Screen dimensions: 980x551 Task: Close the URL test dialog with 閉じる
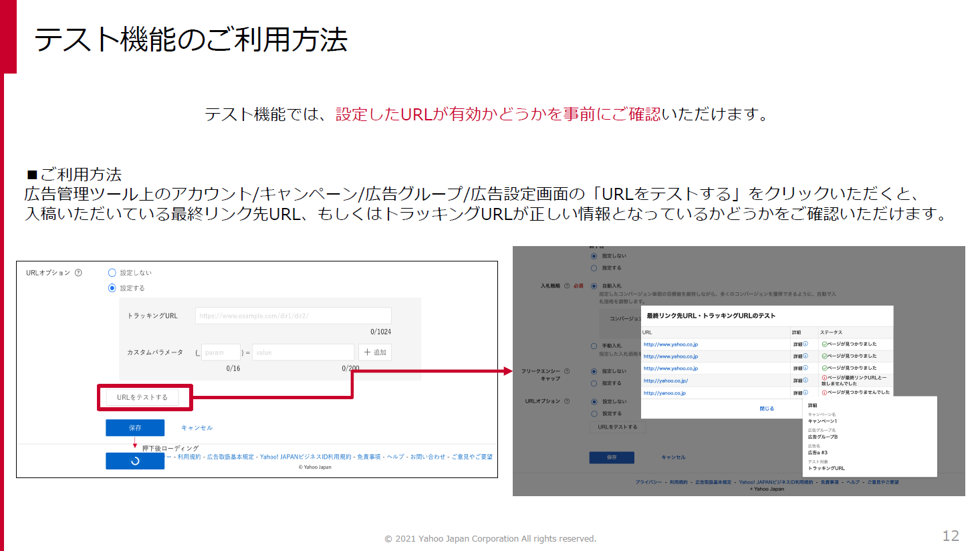point(767,409)
